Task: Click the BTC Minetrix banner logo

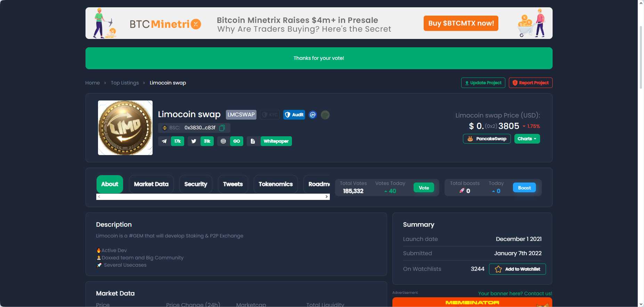Action: [x=165, y=24]
